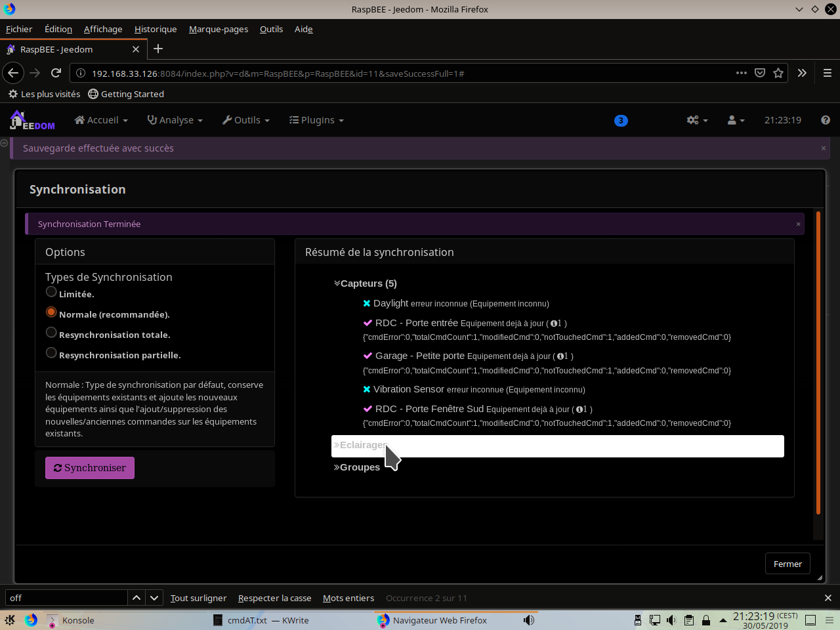Click the orange vertical scrollbar in dialog
The width and height of the screenshot is (840, 630).
[818, 362]
